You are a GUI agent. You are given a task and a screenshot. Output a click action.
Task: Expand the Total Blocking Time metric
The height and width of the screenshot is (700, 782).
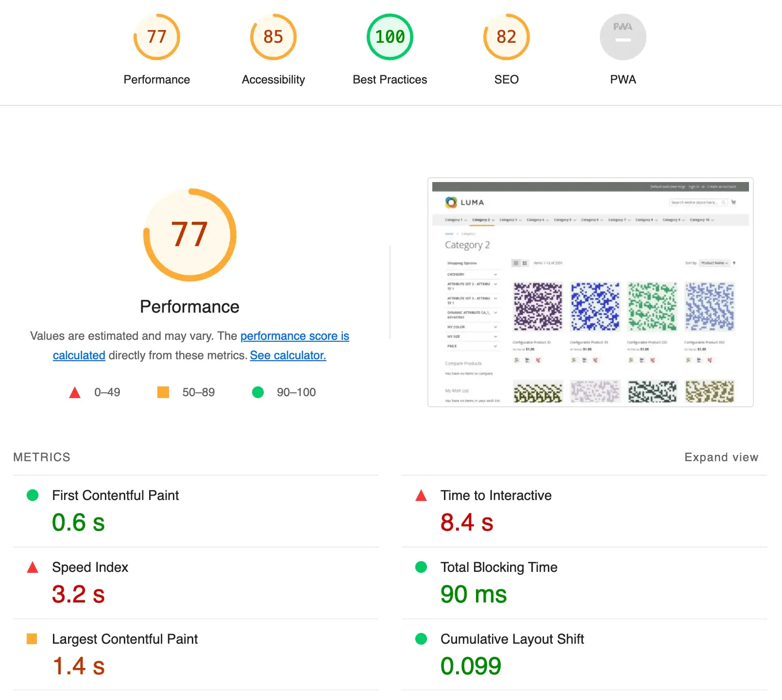[498, 567]
